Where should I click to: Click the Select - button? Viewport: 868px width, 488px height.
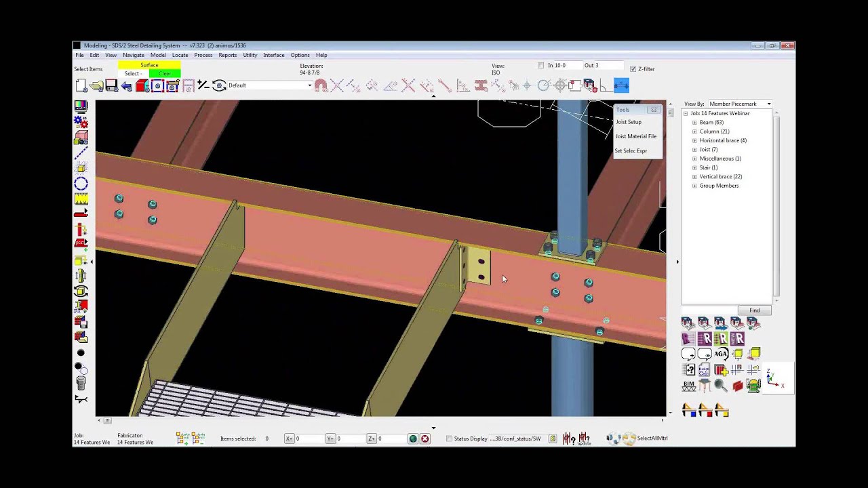pos(134,73)
